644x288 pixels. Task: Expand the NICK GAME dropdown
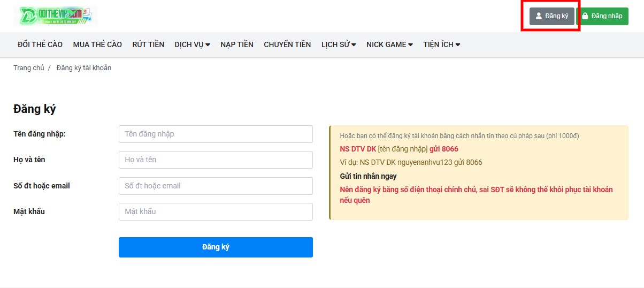(389, 44)
